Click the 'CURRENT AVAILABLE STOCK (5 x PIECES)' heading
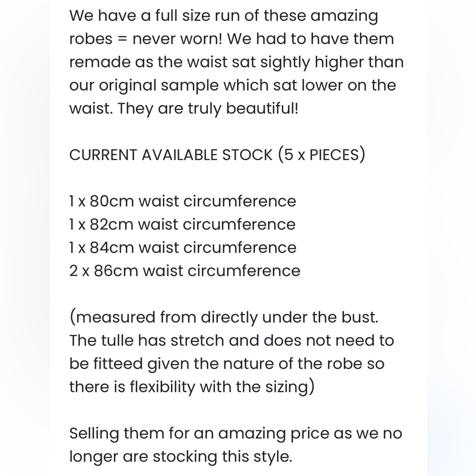476x476 pixels. 217,155
